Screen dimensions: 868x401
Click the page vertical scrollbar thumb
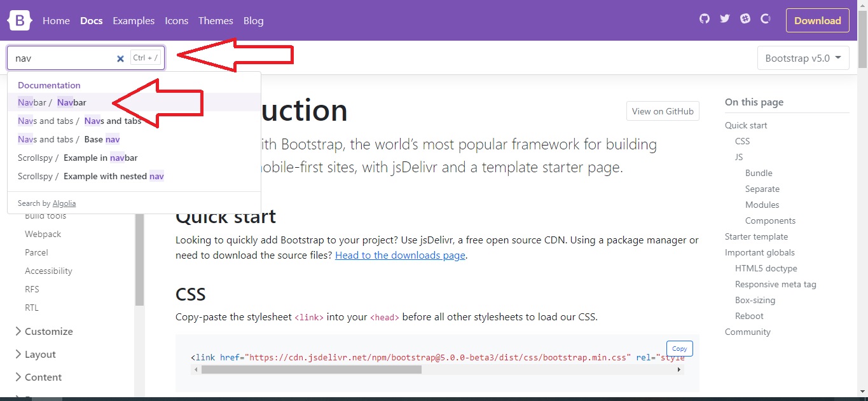(x=862, y=38)
